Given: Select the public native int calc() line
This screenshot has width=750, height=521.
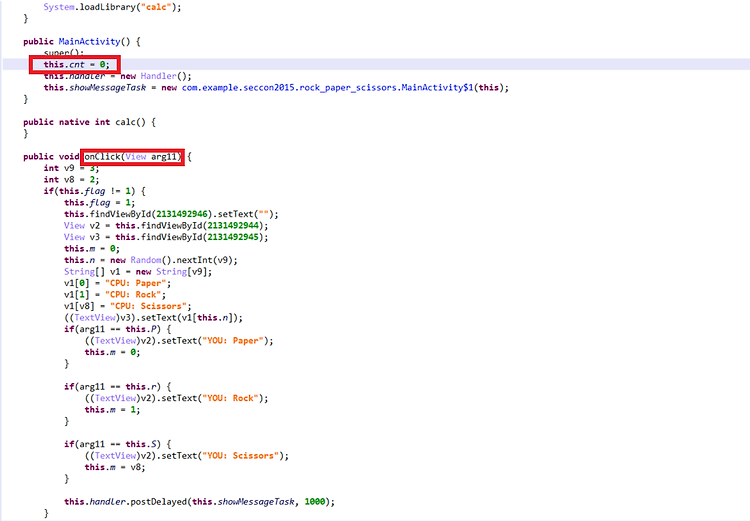Looking at the screenshot, I should pos(89,122).
